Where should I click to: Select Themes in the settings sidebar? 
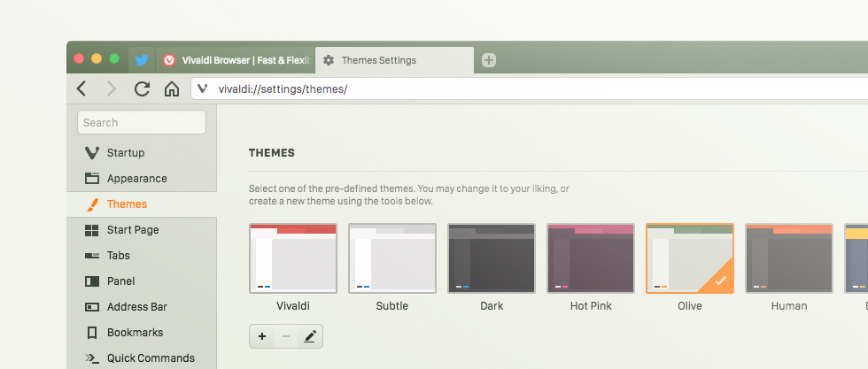pyautogui.click(x=142, y=204)
